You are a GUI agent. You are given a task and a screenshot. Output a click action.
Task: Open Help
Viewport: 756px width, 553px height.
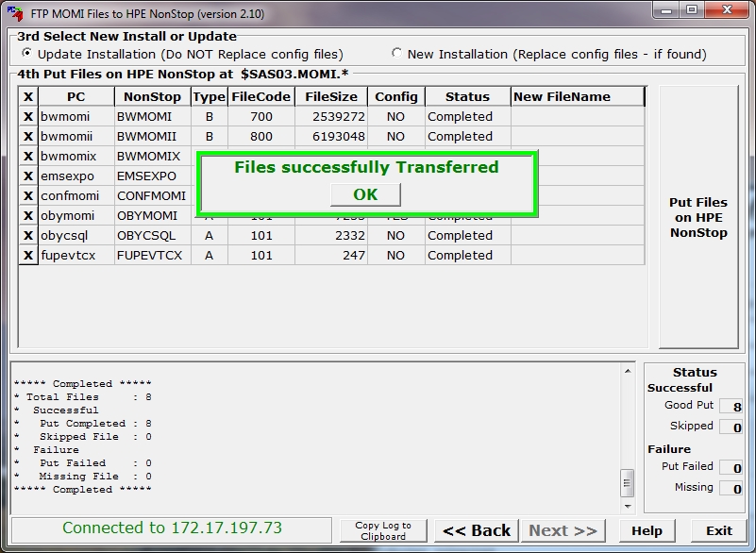point(647,530)
